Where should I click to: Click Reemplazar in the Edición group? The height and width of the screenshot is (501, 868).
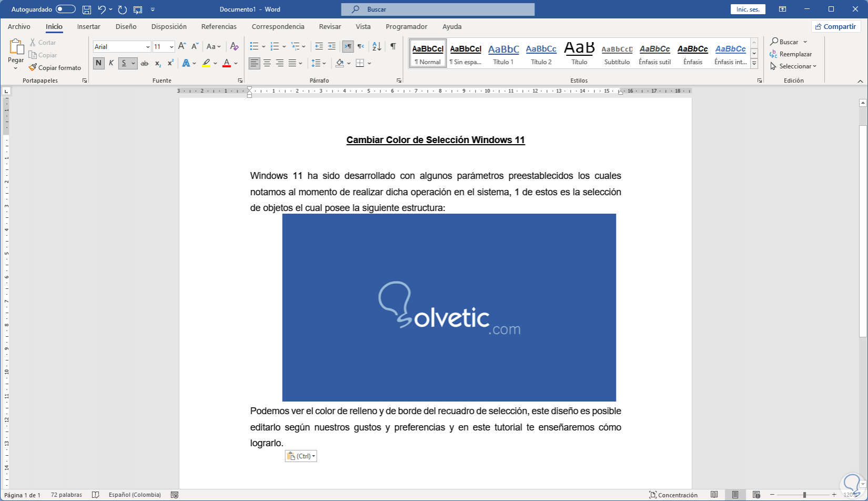(791, 54)
